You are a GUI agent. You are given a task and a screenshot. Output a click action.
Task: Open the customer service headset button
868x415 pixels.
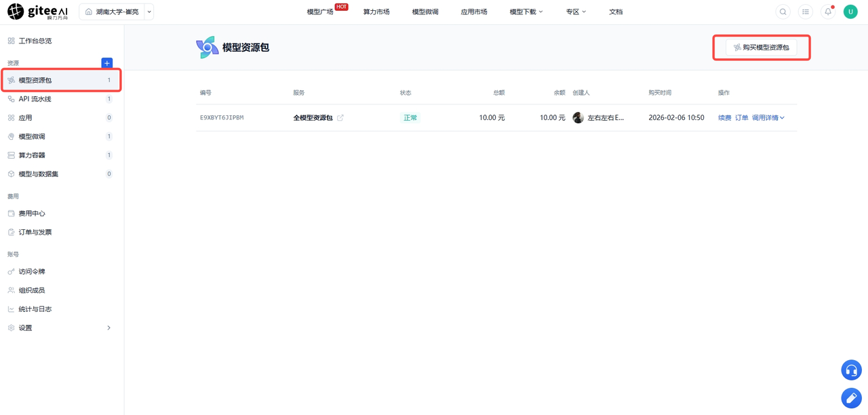[x=851, y=370]
